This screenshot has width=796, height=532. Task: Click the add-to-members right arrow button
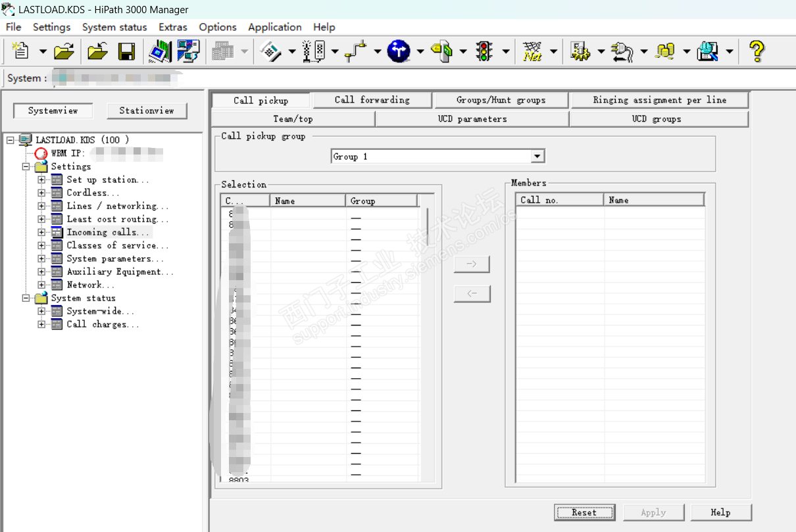pyautogui.click(x=472, y=264)
